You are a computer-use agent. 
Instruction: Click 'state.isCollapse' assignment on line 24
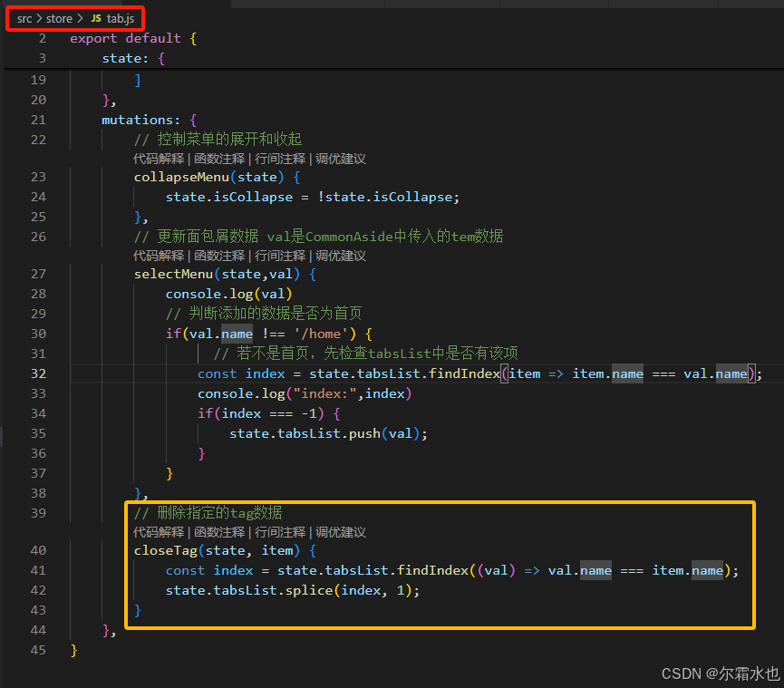coord(312,197)
